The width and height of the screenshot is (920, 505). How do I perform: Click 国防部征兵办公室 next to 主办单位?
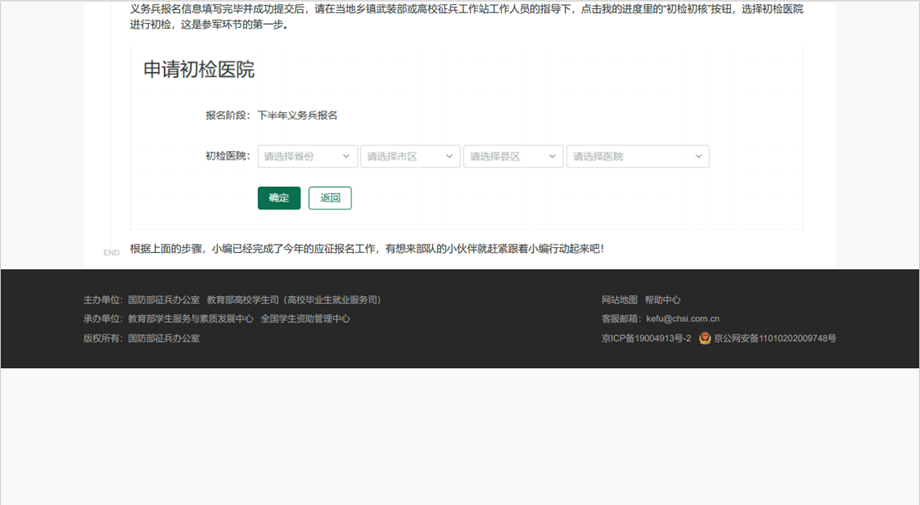pyautogui.click(x=164, y=300)
